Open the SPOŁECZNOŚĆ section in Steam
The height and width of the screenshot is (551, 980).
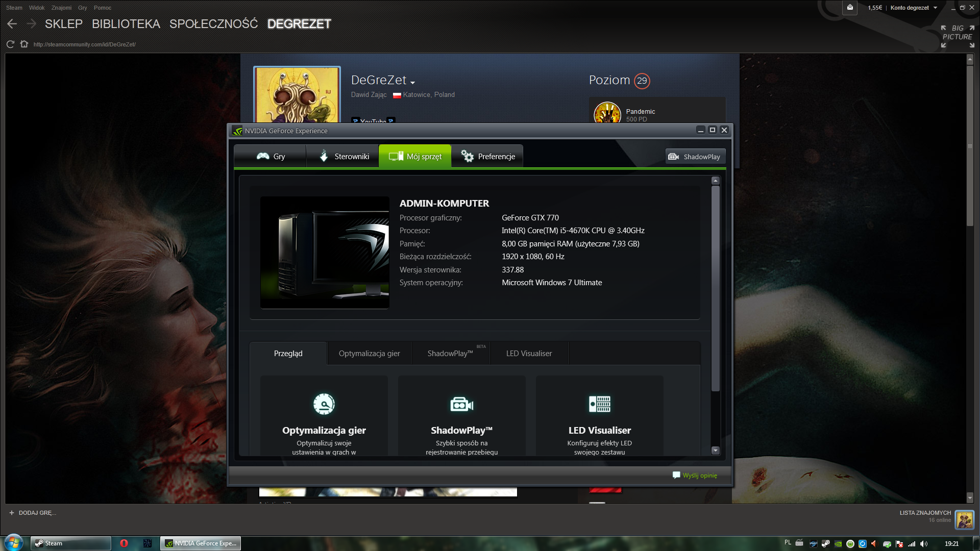click(214, 24)
